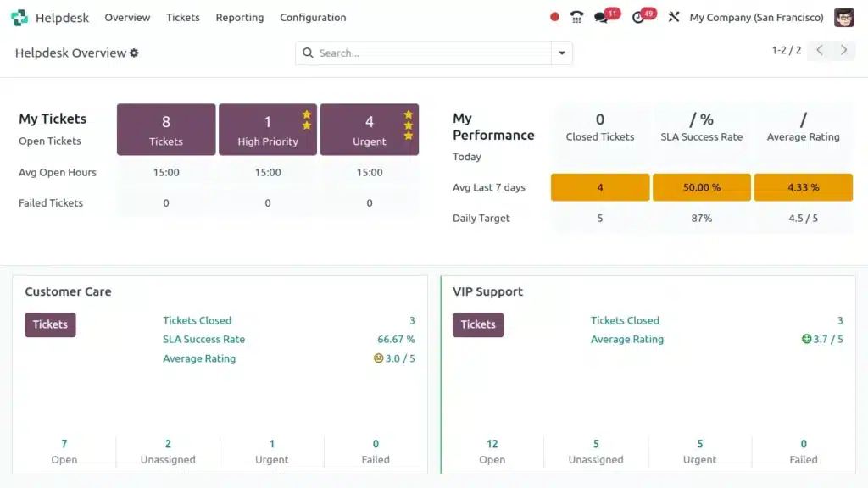Viewport: 868px width, 488px height.
Task: Open the Reporting menu
Action: (239, 17)
